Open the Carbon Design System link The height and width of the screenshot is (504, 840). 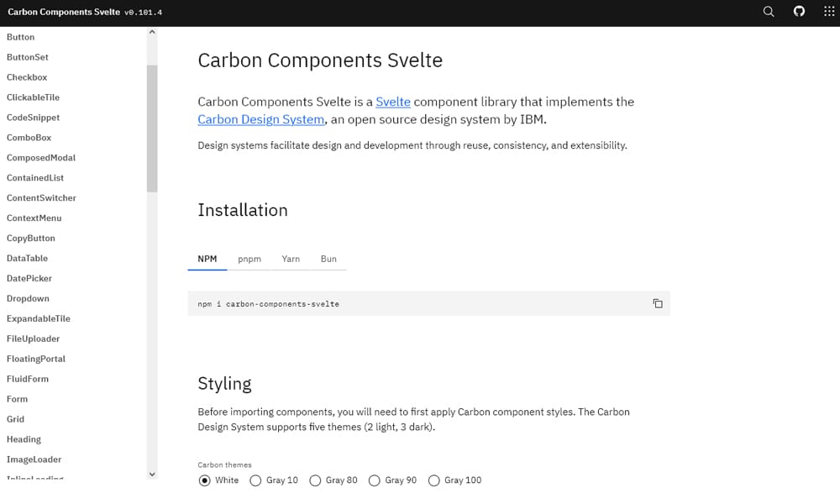(x=261, y=119)
